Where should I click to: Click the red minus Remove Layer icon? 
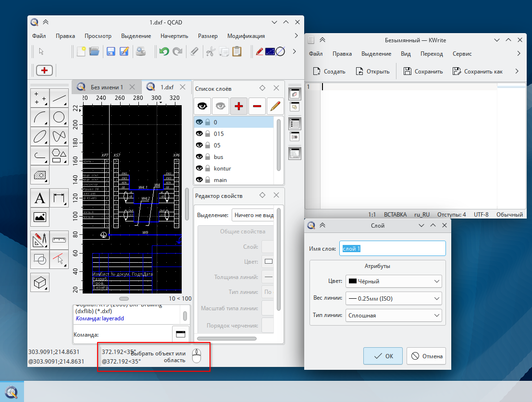pos(257,106)
